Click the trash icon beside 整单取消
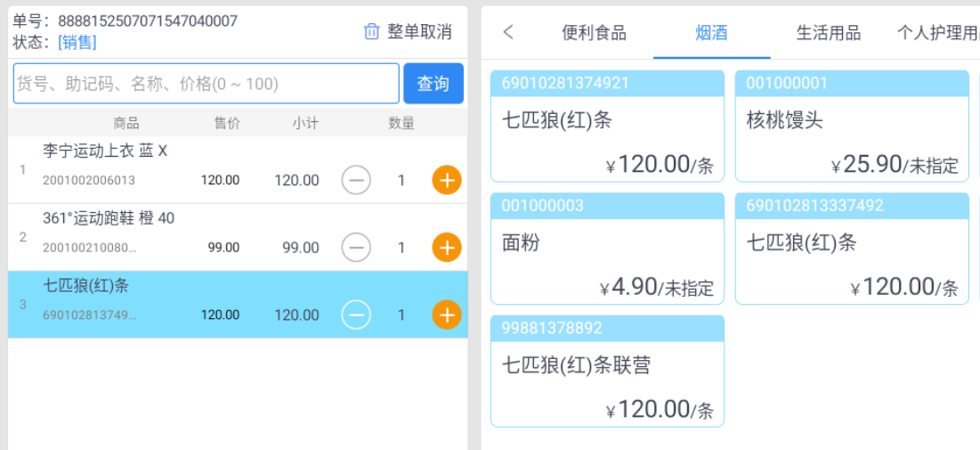The image size is (980, 450). click(x=372, y=31)
